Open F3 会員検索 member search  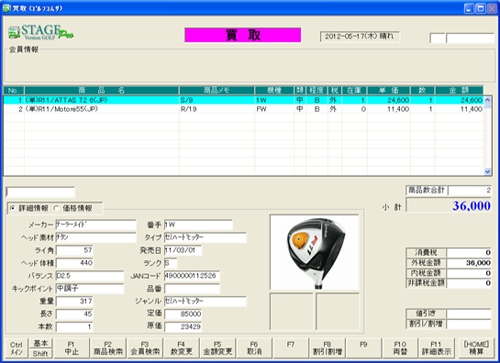(x=145, y=348)
